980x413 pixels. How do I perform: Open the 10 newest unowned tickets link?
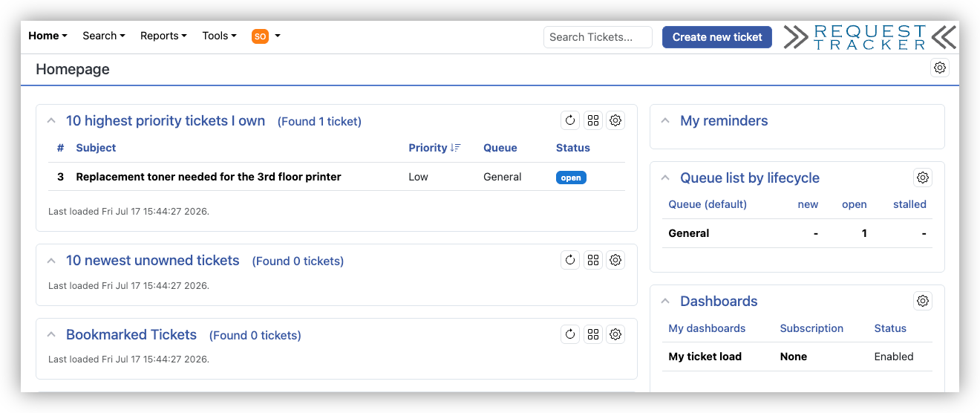pos(153,261)
